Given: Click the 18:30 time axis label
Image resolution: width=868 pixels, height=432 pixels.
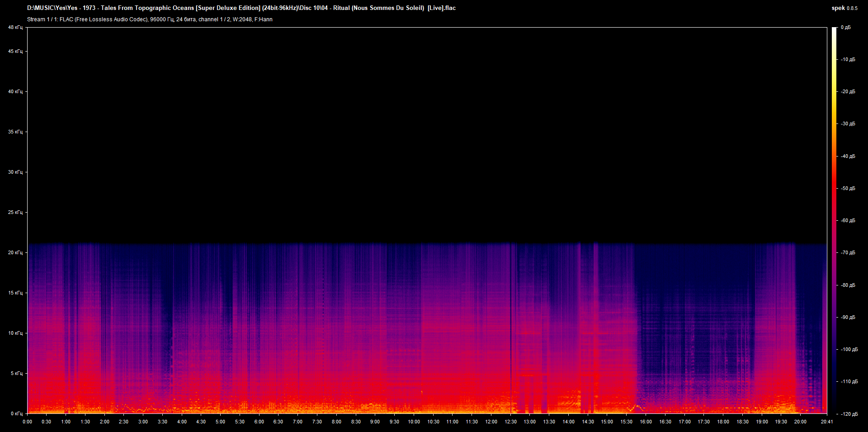Looking at the screenshot, I should click(742, 422).
